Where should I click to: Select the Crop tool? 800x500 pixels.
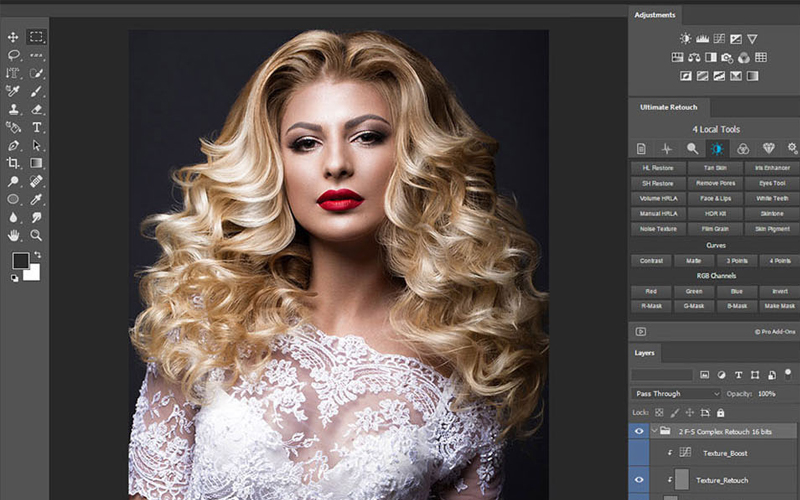coord(13,163)
